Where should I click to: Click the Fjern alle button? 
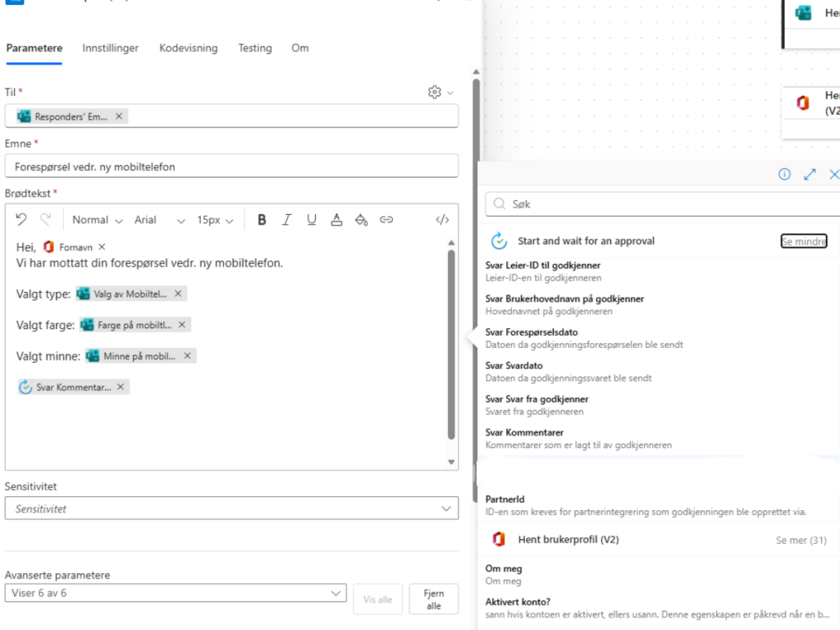click(x=434, y=599)
